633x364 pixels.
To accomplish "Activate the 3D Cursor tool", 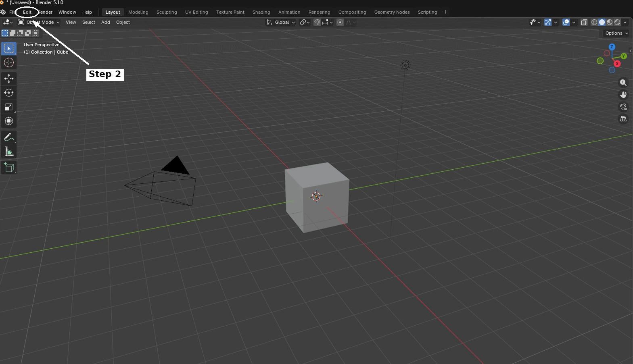I will pyautogui.click(x=9, y=62).
